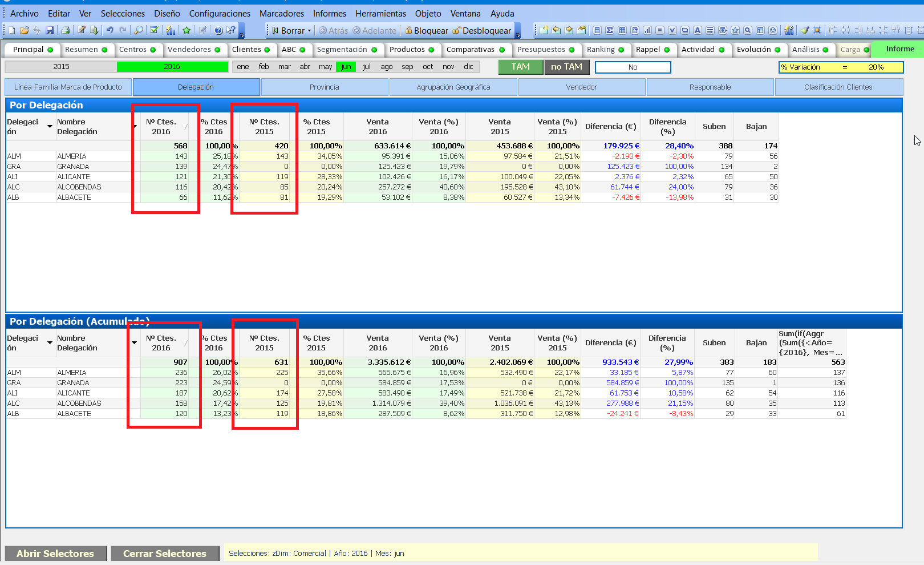Image resolution: width=924 pixels, height=565 pixels.
Task: Create a Statistics Box sigma icon
Action: tap(610, 30)
